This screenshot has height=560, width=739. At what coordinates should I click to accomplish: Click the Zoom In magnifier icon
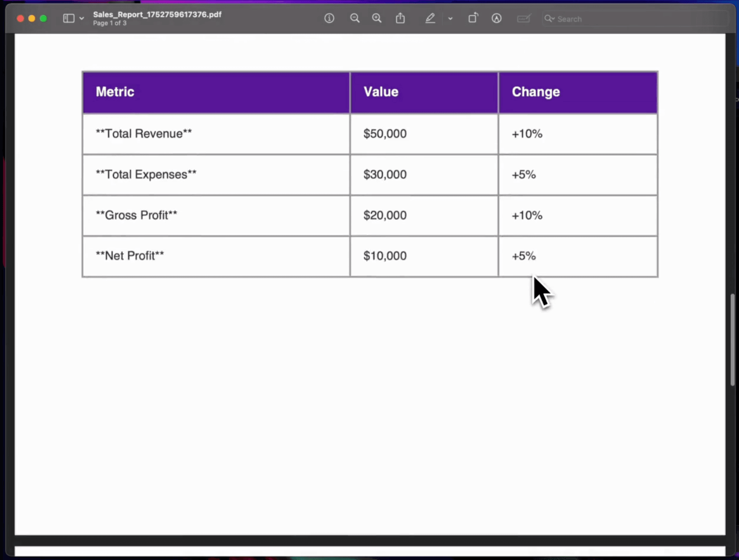[377, 18]
